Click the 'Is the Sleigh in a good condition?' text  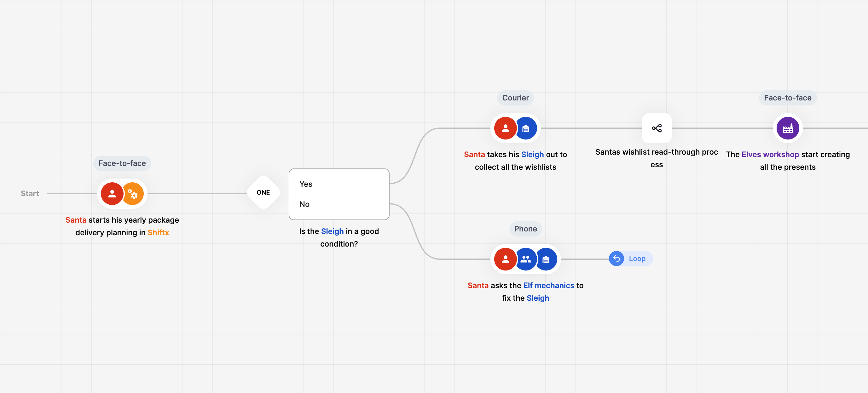pyautogui.click(x=339, y=237)
